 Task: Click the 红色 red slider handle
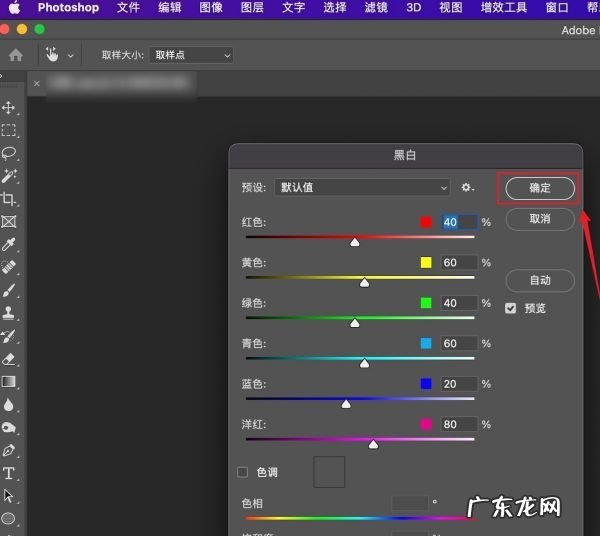click(355, 242)
